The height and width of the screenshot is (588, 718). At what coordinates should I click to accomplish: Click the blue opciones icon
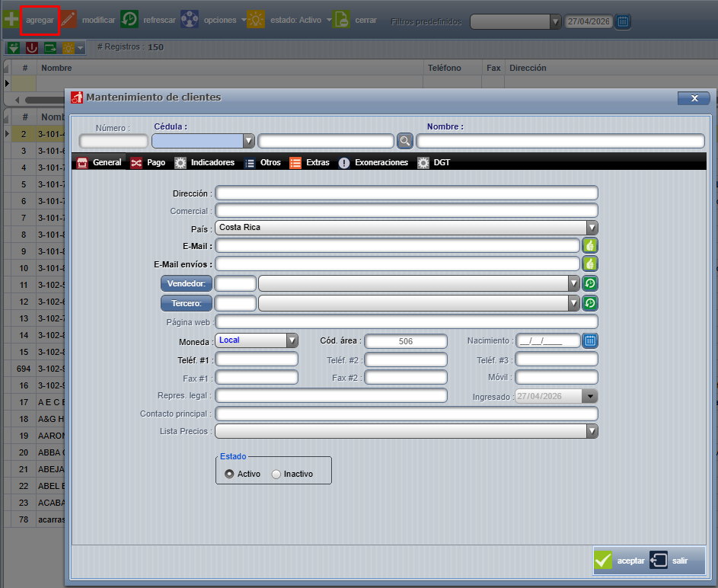coord(190,20)
